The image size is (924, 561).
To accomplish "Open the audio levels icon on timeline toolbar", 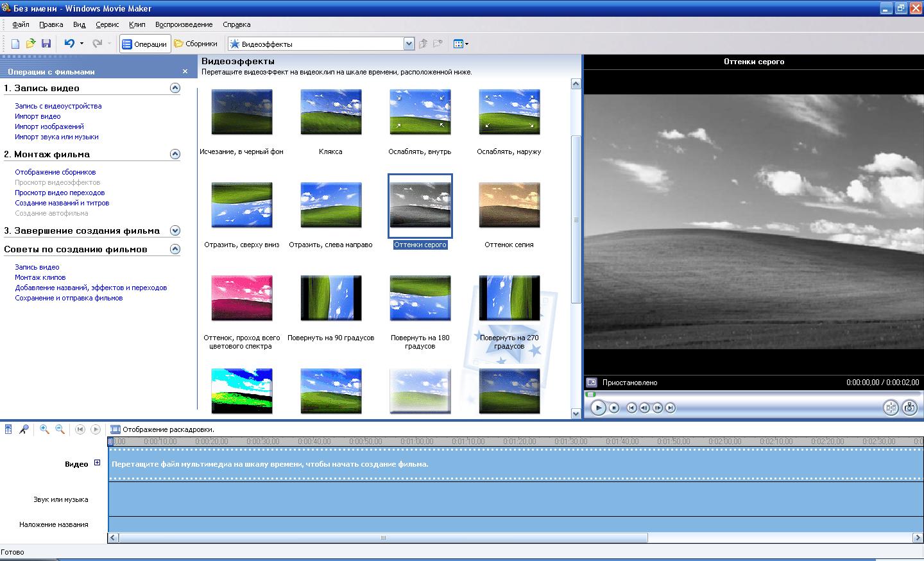I will (8, 429).
